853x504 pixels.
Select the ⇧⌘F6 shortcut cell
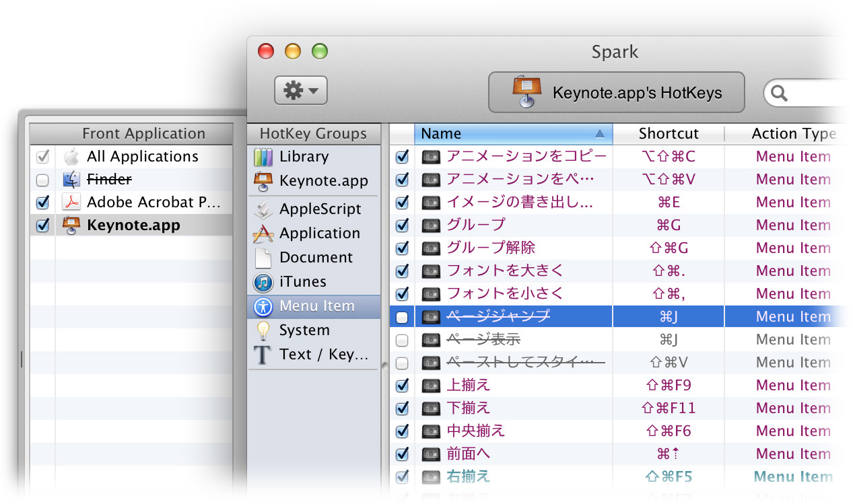tap(669, 431)
